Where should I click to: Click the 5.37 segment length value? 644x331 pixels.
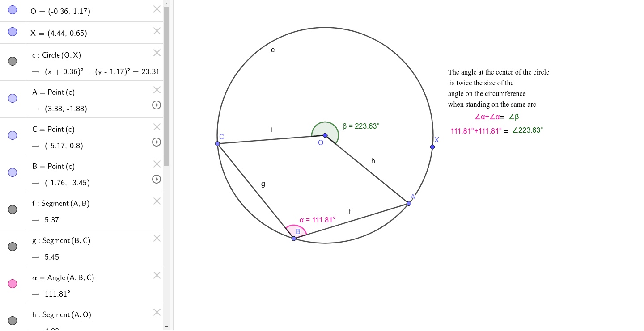point(52,220)
